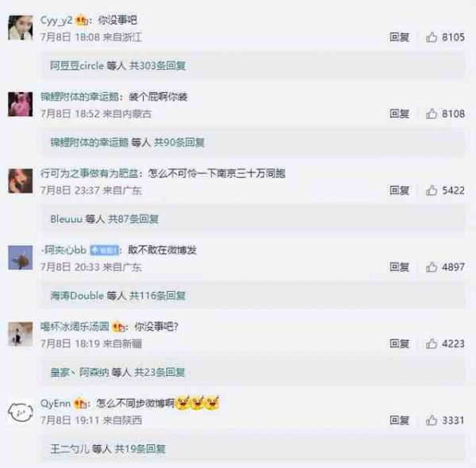Reply to Cyy_y2's comment
The image size is (476, 468).
[399, 37]
